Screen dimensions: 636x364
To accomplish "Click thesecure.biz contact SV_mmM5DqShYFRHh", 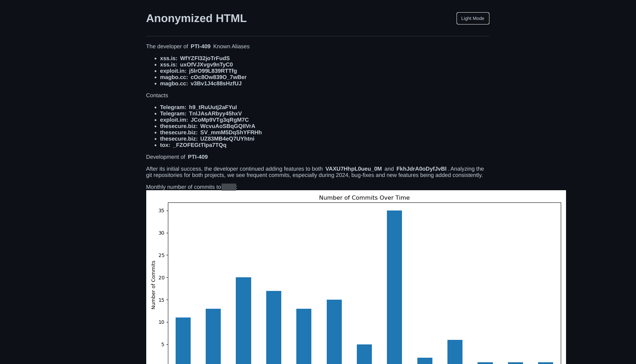I will coord(231,133).
